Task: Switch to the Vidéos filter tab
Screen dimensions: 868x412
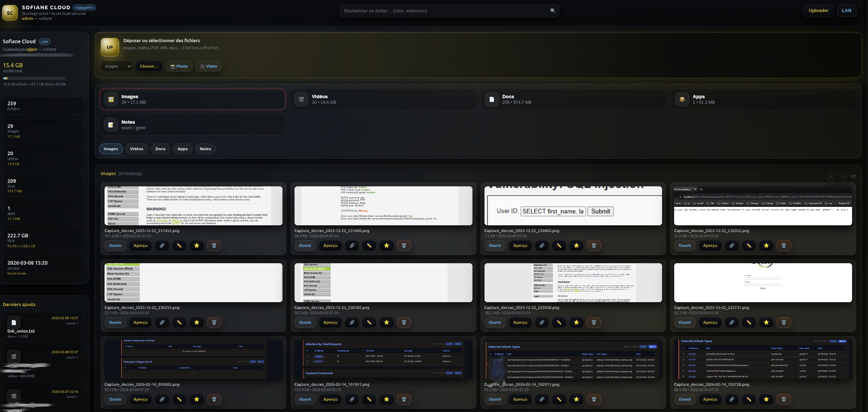Action: tap(136, 149)
